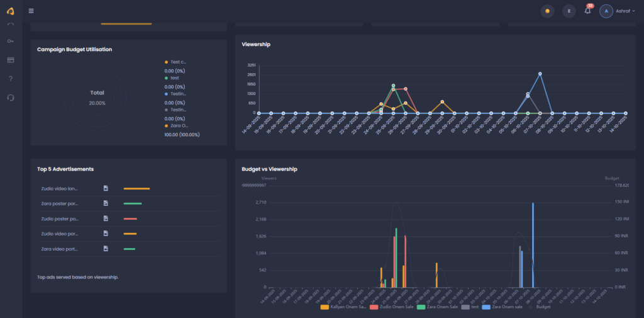The width and height of the screenshot is (644, 318).
Task: Click the app logo in the sidebar
Action: [x=11, y=11]
